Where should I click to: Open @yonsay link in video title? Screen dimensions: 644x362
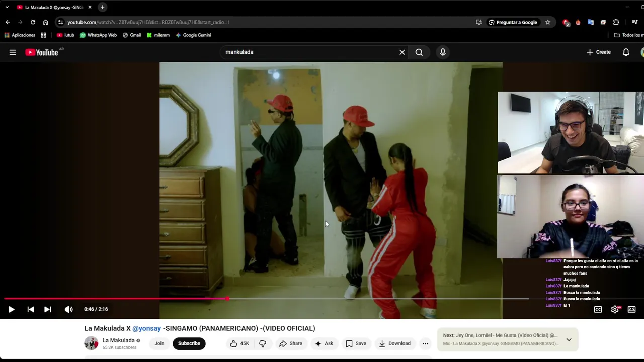coord(146,328)
